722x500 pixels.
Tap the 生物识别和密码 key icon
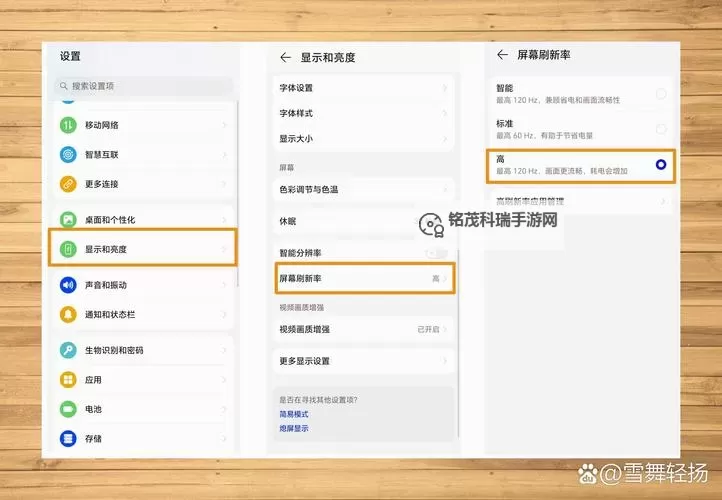(x=68, y=350)
